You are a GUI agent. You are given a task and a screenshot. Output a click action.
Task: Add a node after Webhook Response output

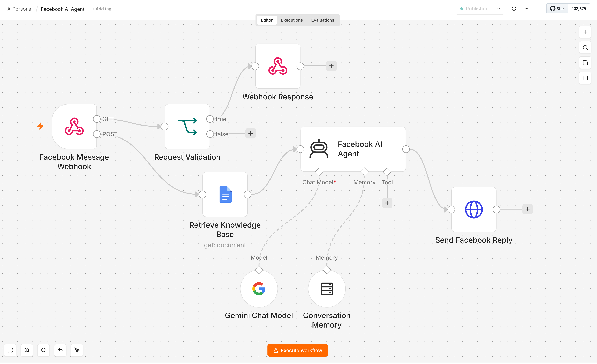click(x=331, y=66)
